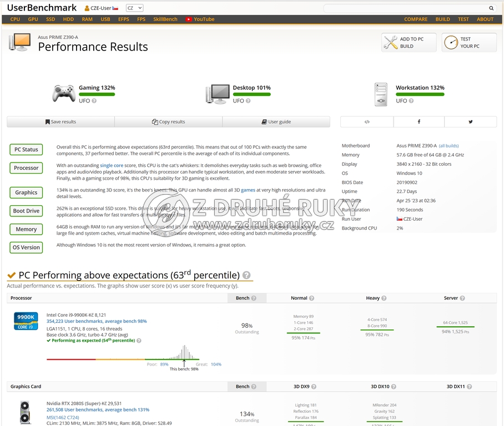Open the SSD menu
The height and width of the screenshot is (426, 504).
[x=51, y=19]
